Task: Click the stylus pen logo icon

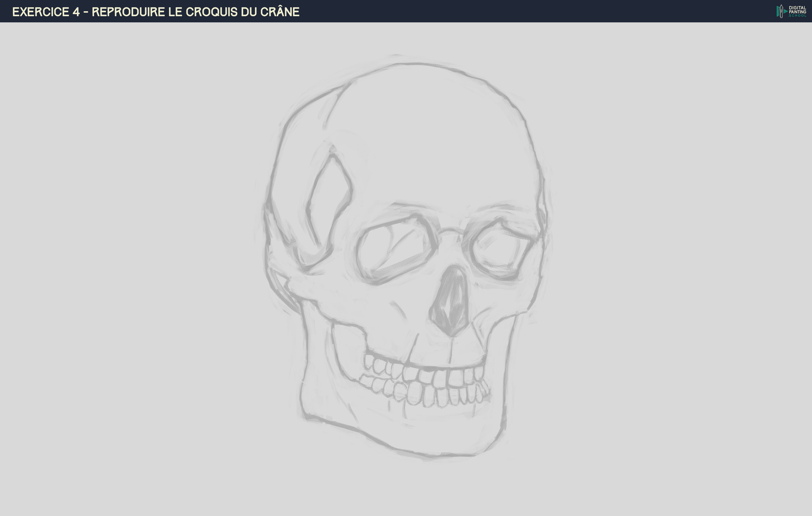Action: pos(781,11)
